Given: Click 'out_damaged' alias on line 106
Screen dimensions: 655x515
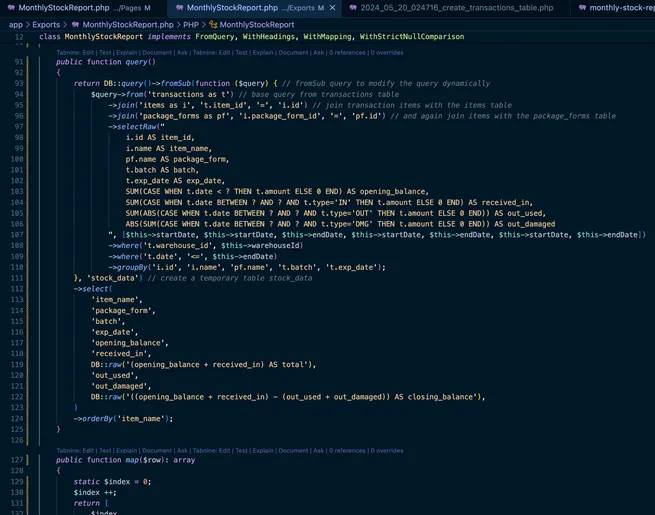Looking at the screenshot, I should (531, 224).
